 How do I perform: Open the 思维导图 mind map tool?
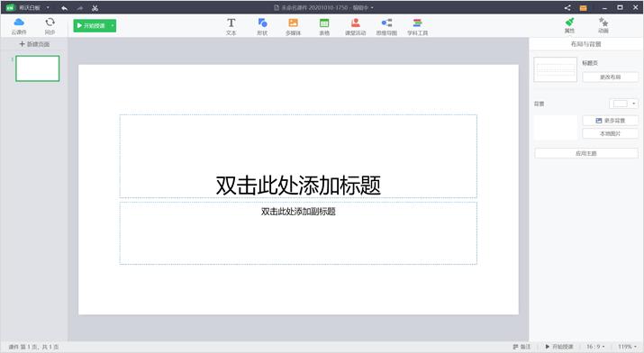(386, 26)
